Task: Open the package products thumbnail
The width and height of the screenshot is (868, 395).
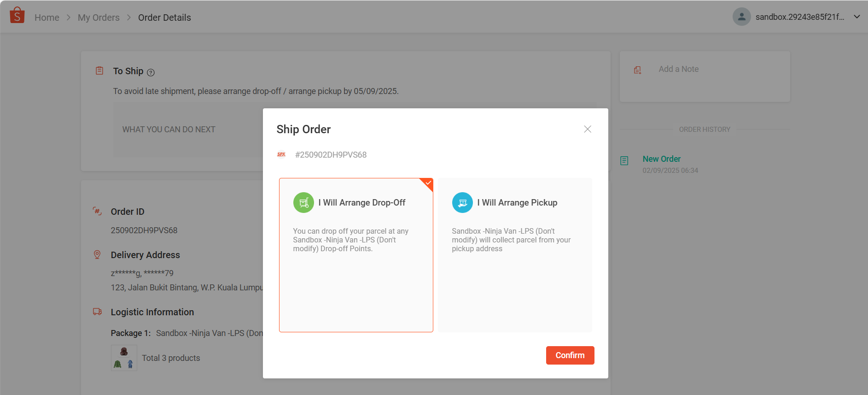Action: [x=124, y=358]
